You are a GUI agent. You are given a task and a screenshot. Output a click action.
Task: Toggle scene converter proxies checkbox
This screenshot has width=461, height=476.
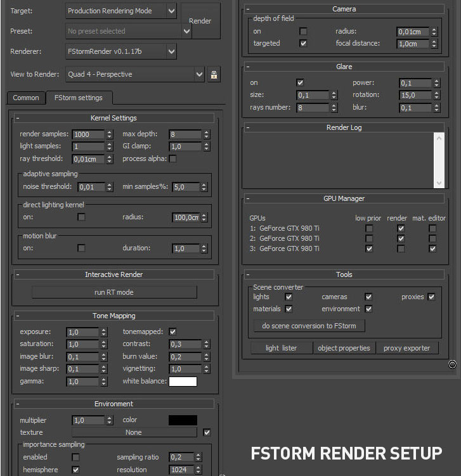tap(431, 297)
